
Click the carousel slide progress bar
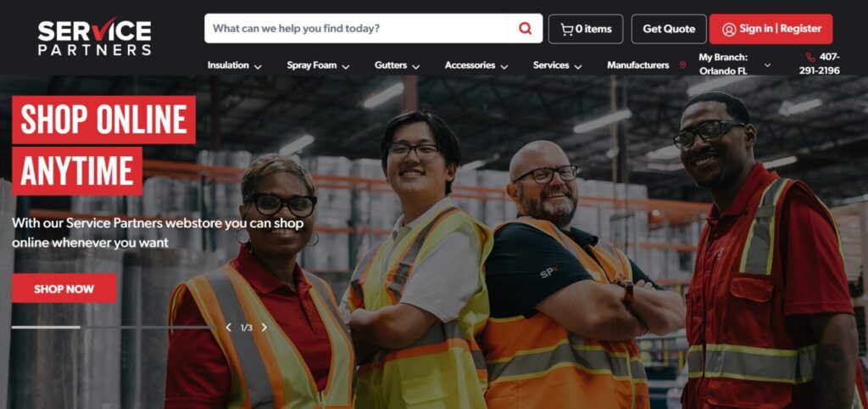click(113, 328)
